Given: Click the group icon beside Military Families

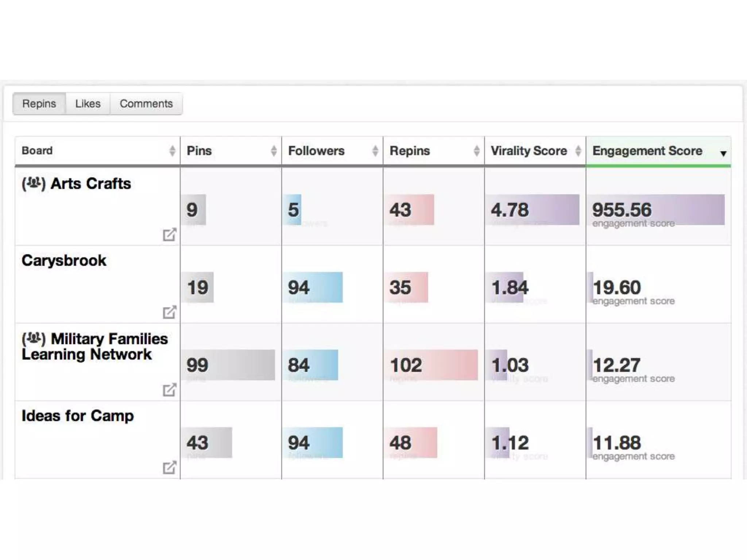Looking at the screenshot, I should point(34,338).
